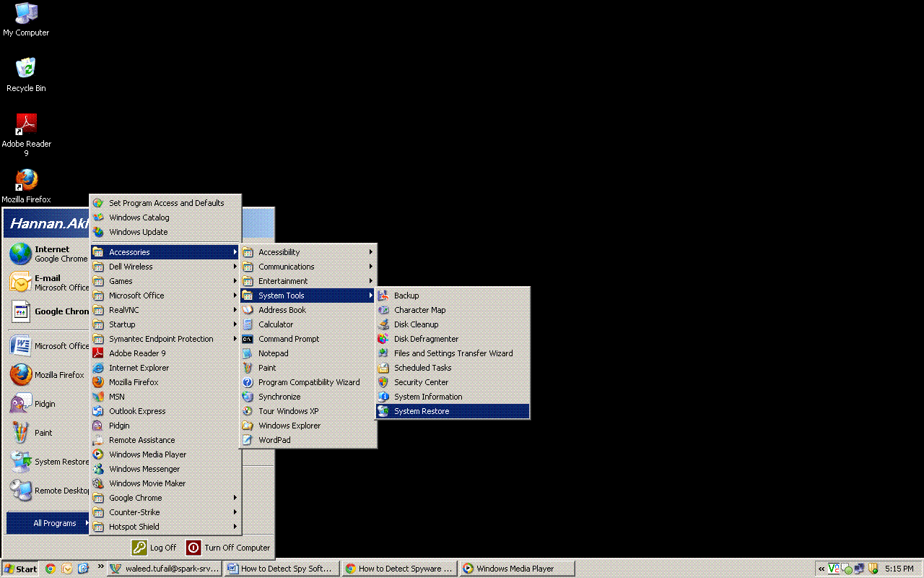Viewport: 924px width, 578px height.
Task: Expand the Games submenu
Action: 166,281
